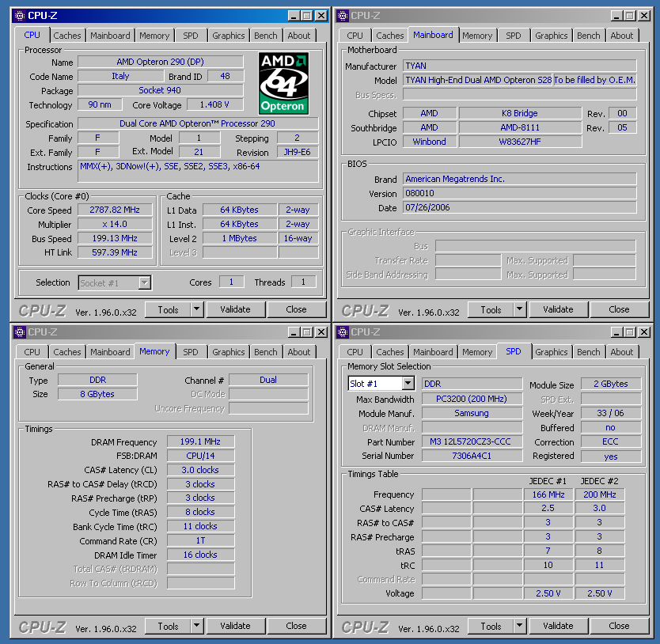Maximize the SPD tab window

[630, 332]
